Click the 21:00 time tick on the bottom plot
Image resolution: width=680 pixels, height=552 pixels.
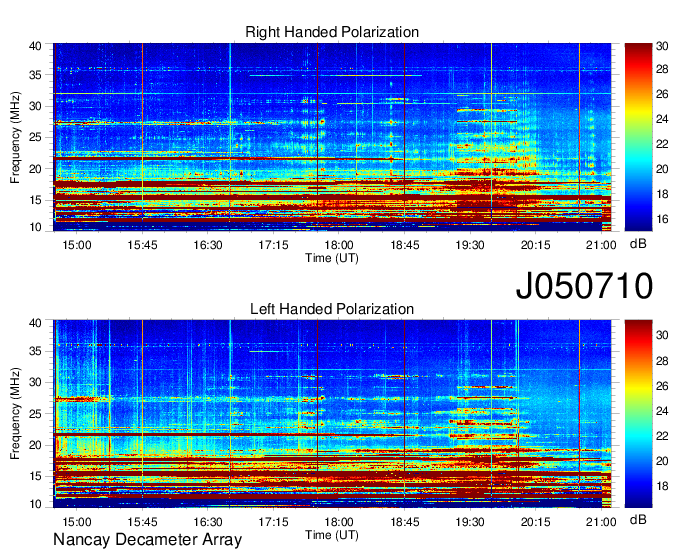click(601, 522)
